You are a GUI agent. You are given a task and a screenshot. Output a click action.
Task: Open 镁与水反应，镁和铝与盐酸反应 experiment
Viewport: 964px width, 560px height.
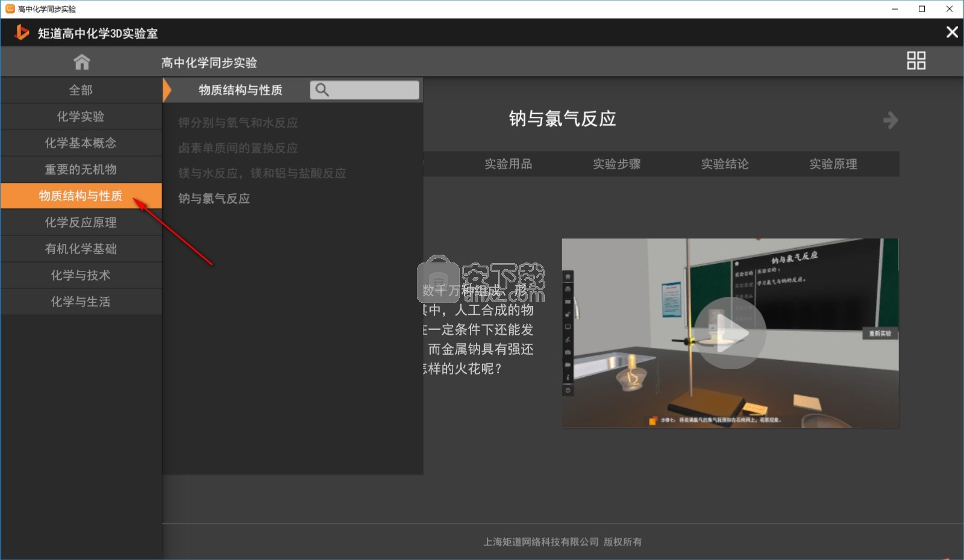pyautogui.click(x=262, y=173)
